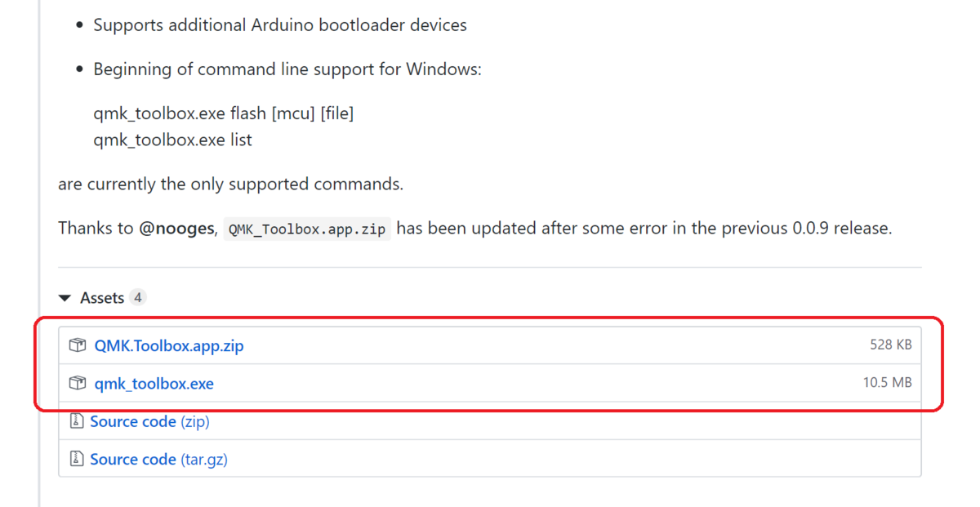Click the 528 KB file size text
The image size is (980, 507).
coord(891,345)
